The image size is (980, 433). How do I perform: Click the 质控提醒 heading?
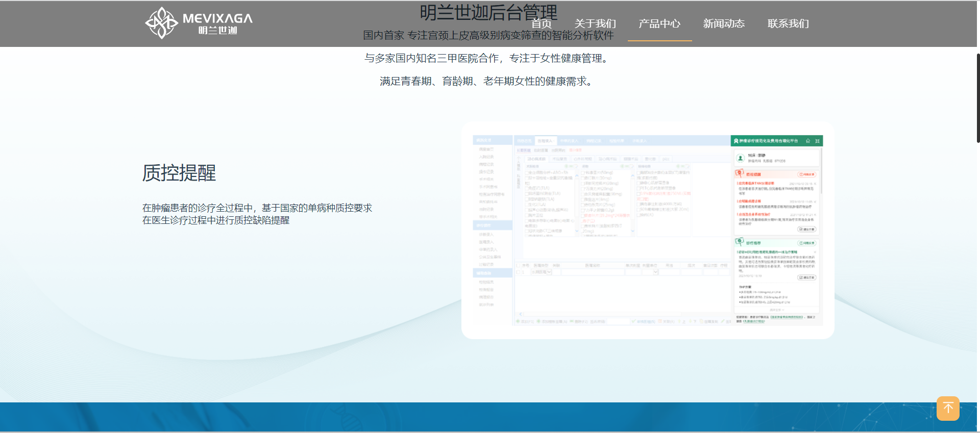179,173
